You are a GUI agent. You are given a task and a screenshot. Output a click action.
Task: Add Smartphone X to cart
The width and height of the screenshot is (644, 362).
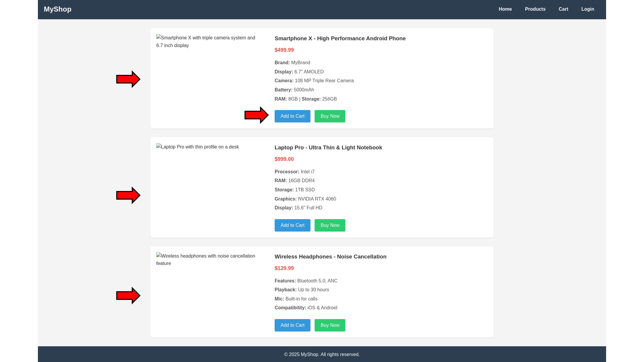[292, 116]
